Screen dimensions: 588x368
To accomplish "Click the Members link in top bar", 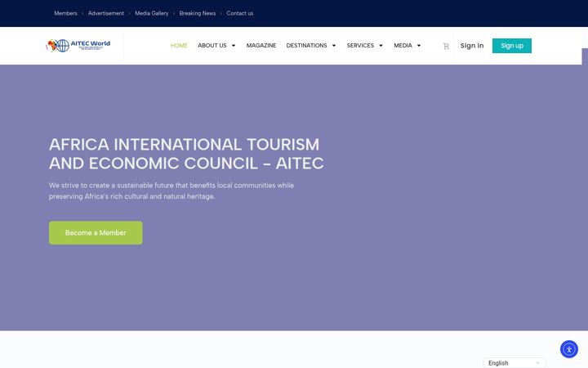I will (65, 13).
